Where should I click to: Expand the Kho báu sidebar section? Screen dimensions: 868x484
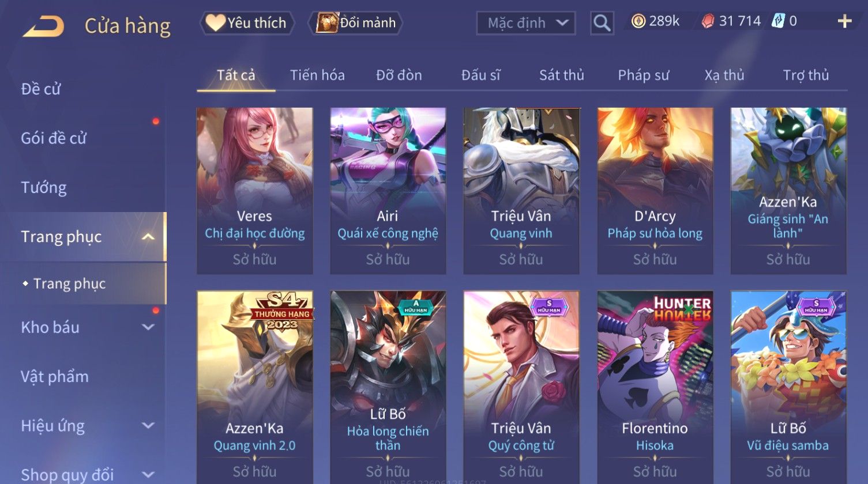point(148,327)
